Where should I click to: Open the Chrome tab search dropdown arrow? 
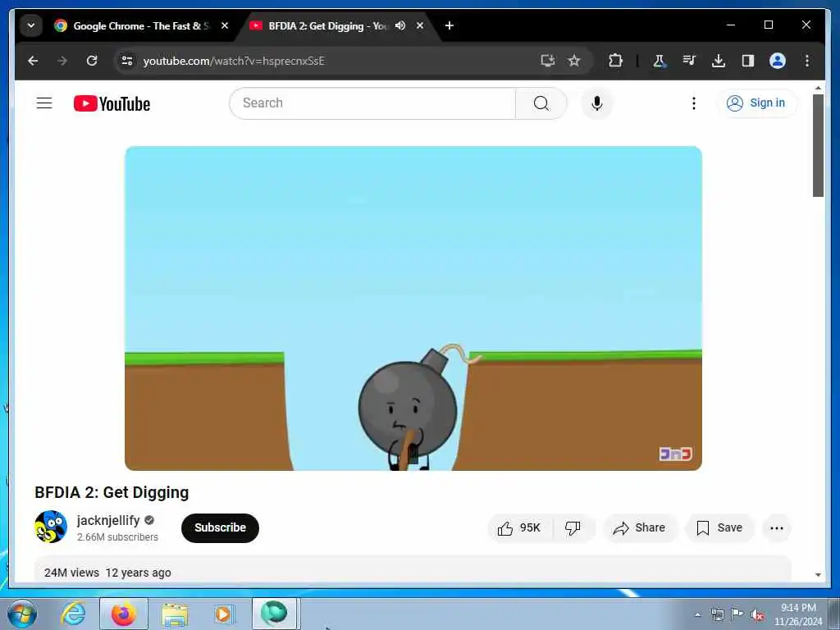click(x=31, y=25)
